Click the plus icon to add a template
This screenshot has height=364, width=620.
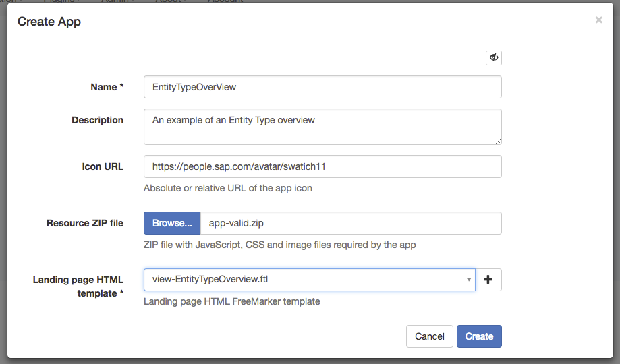[488, 280]
